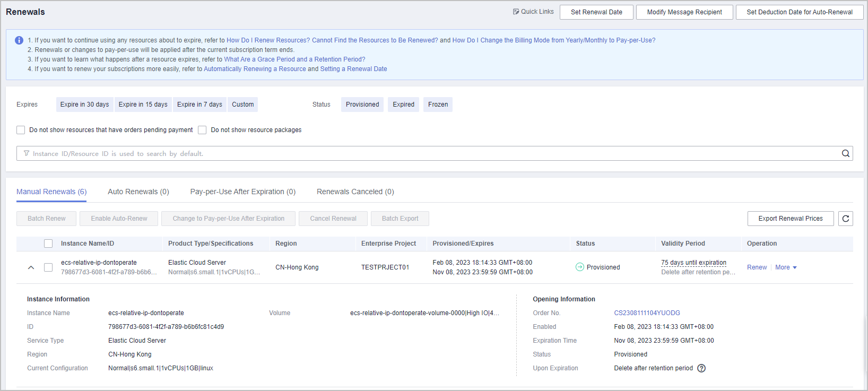Viewport: 868px width, 391px height.
Task: Collapse the ecs-relative-ip-dontoperate row details
Action: [31, 267]
